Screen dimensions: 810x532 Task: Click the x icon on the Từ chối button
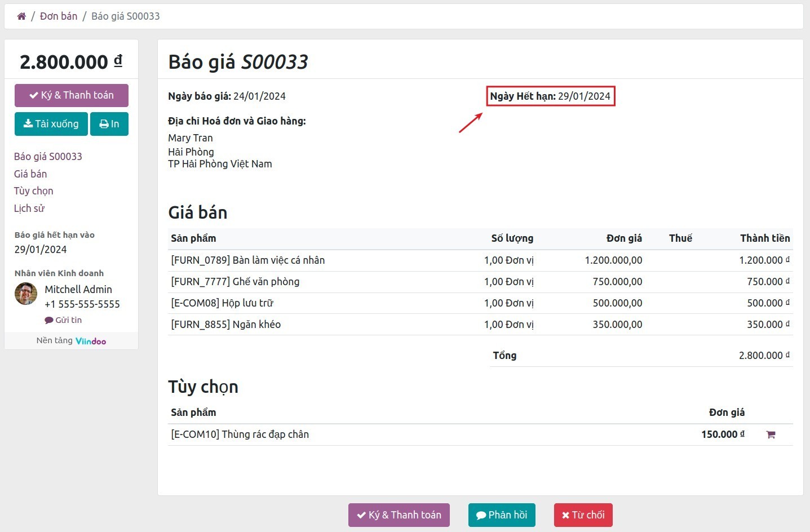(566, 515)
